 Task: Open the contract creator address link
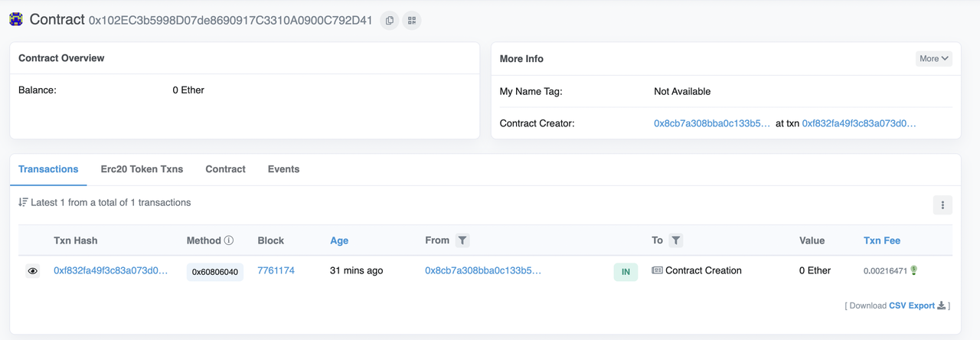coord(712,123)
